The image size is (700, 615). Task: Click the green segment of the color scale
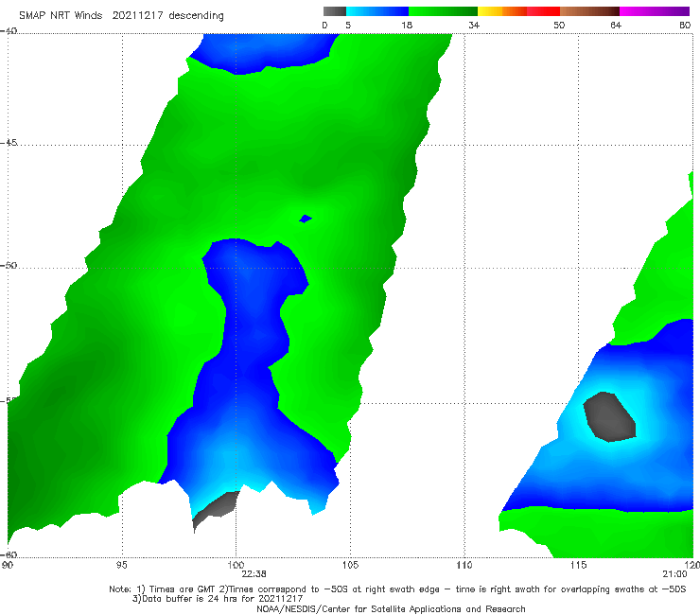point(443,11)
